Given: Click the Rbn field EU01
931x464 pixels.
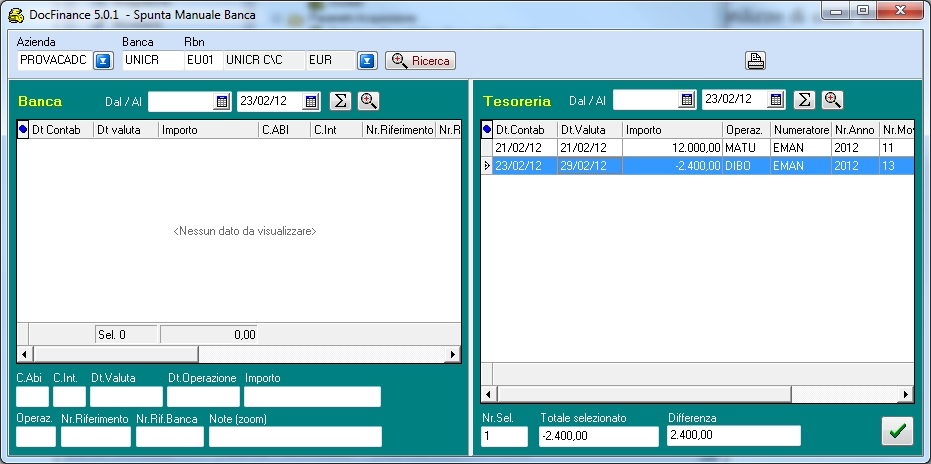Looking at the screenshot, I should tap(204, 61).
